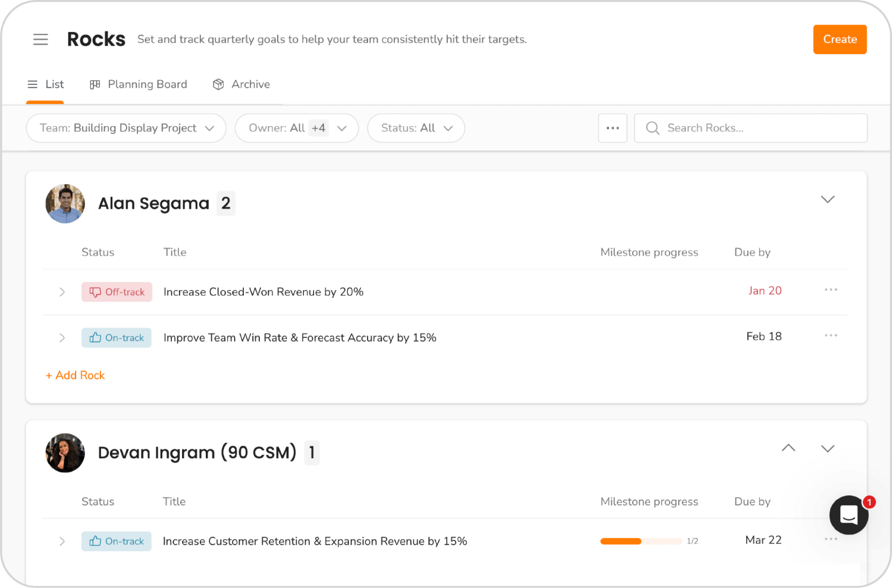Open options for Improve Team Win Rate rock

(x=831, y=336)
